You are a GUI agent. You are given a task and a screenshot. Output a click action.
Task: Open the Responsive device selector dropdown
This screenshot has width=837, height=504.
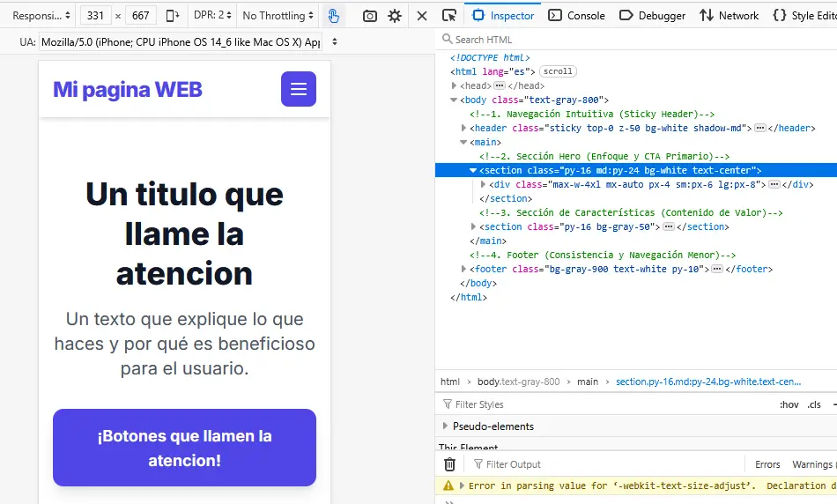point(41,16)
